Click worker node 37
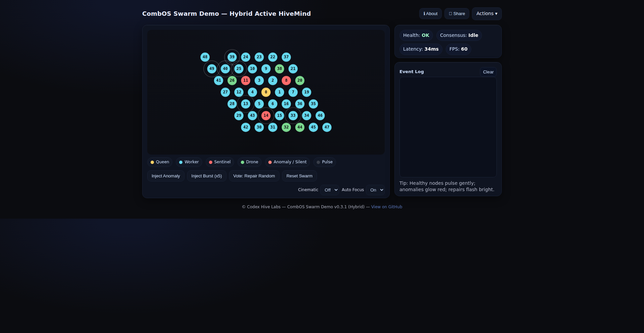 click(286, 57)
